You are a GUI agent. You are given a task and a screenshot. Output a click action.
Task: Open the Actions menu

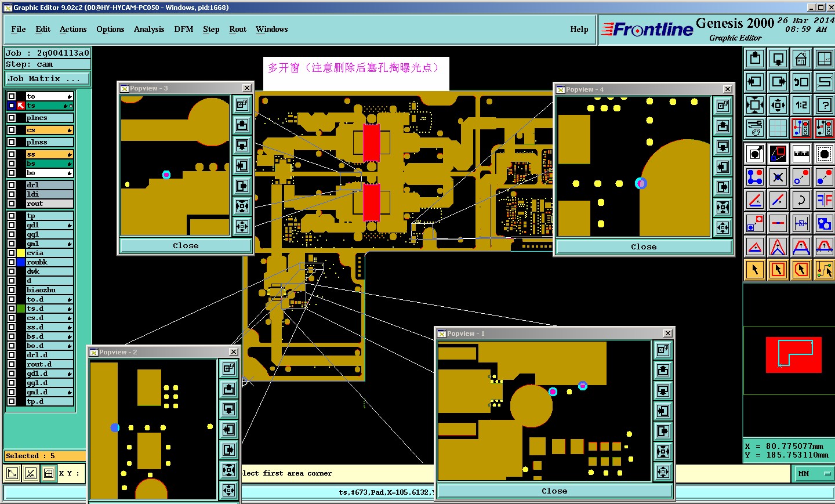pos(73,29)
